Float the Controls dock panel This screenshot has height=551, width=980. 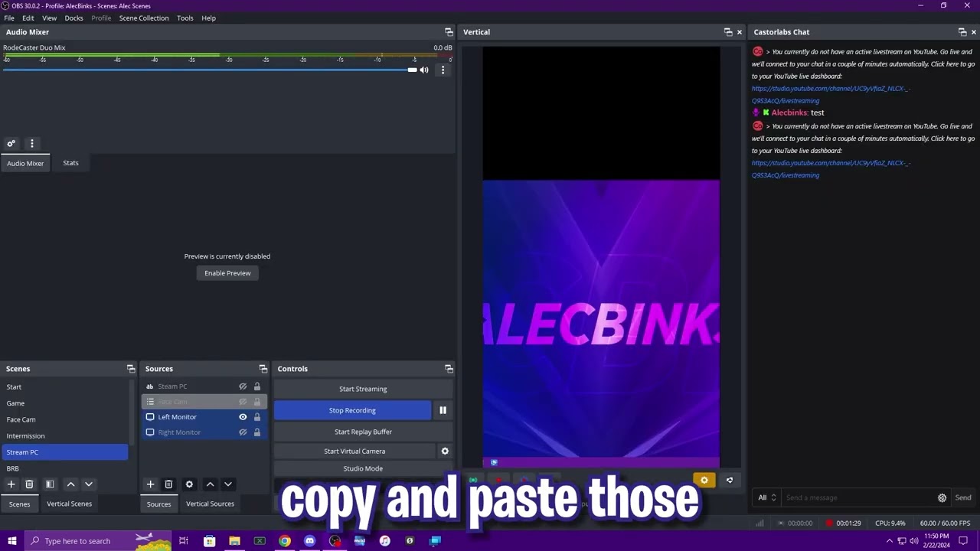pos(449,369)
